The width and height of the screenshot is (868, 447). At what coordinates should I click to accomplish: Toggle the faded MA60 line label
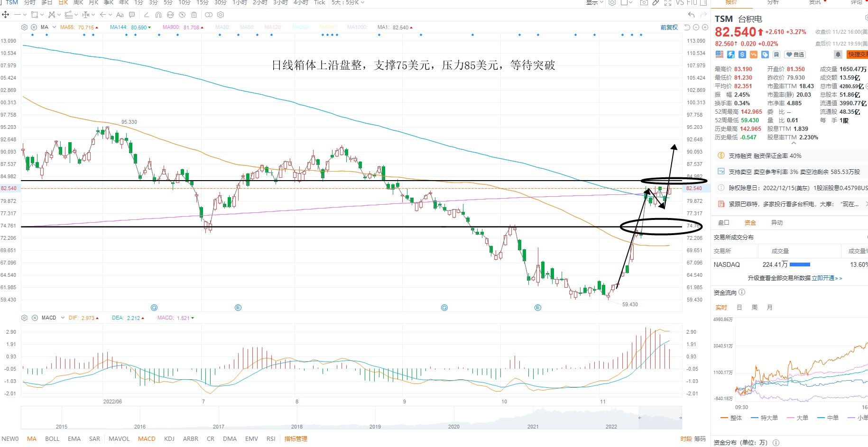click(247, 27)
